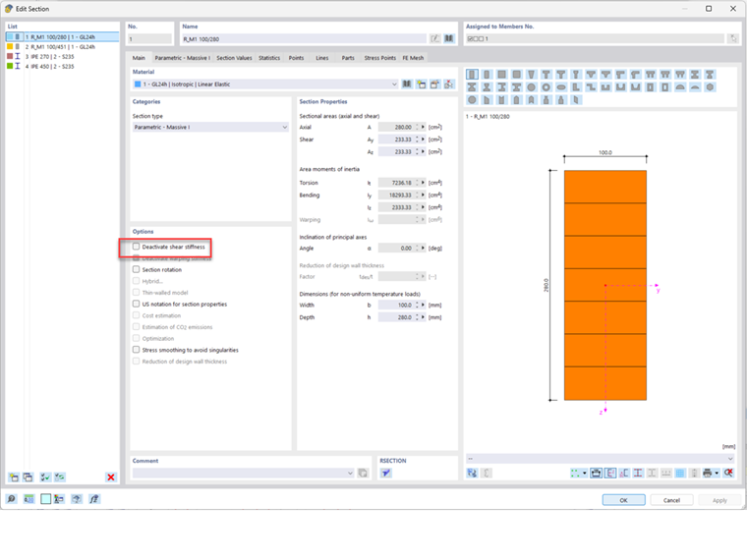Screen dimensions: 747x560
Task: Click the blue color swatch of section 1 in the list
Action: point(10,36)
